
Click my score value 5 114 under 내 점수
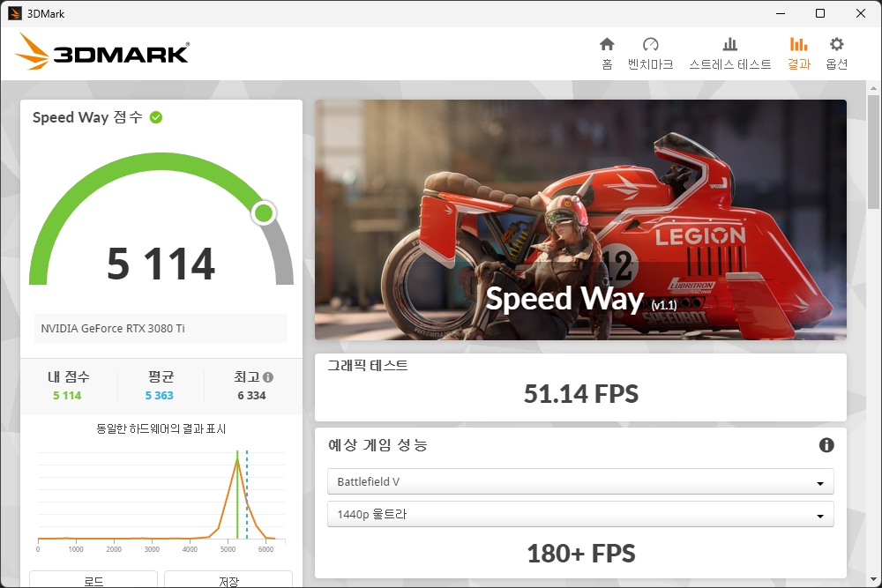pos(67,395)
